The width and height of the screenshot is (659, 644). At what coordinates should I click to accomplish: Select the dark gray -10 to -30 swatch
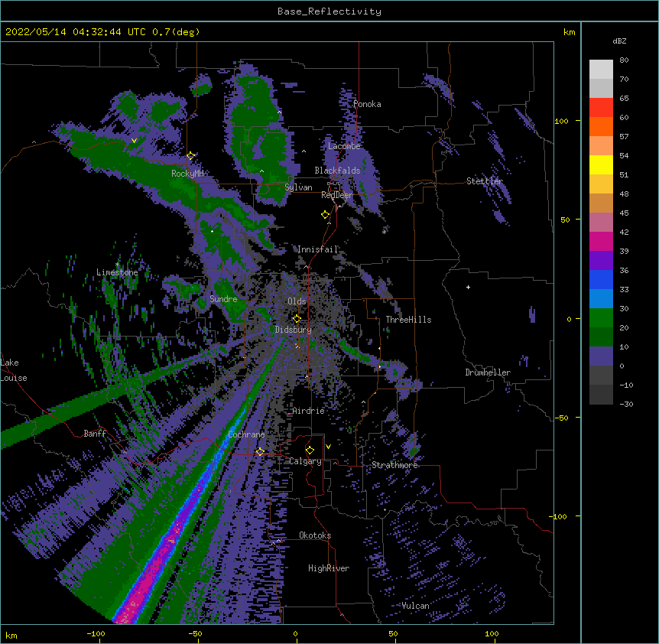601,395
